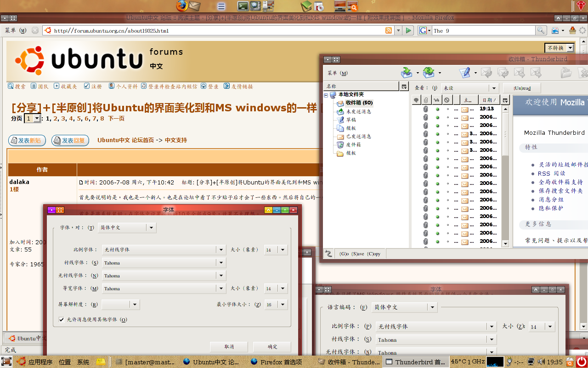
Task: Toggle the 允许消息使用其他字体 checkbox
Action: pyautogui.click(x=62, y=319)
